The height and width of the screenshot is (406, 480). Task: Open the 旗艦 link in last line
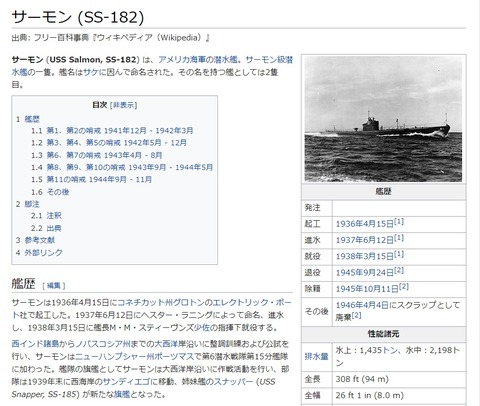[122, 394]
